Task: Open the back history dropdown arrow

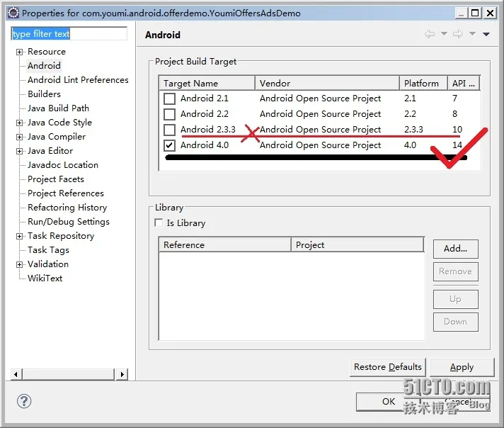Action: click(x=444, y=33)
